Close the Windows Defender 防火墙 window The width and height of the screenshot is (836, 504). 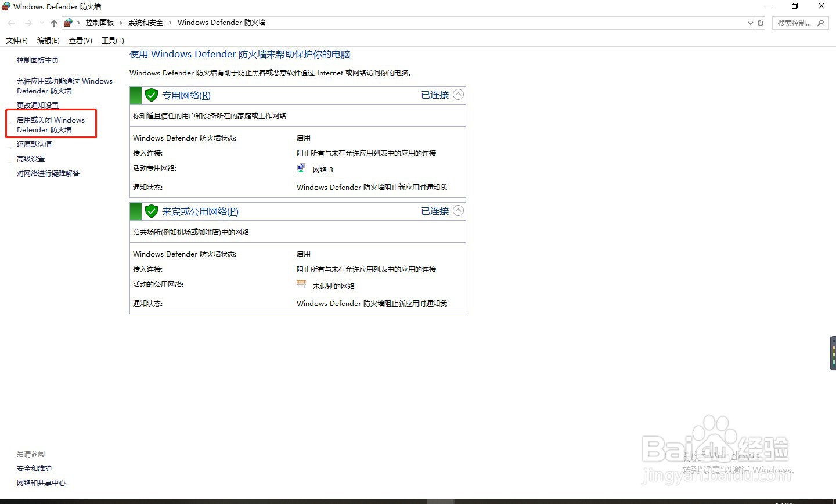[x=821, y=6]
